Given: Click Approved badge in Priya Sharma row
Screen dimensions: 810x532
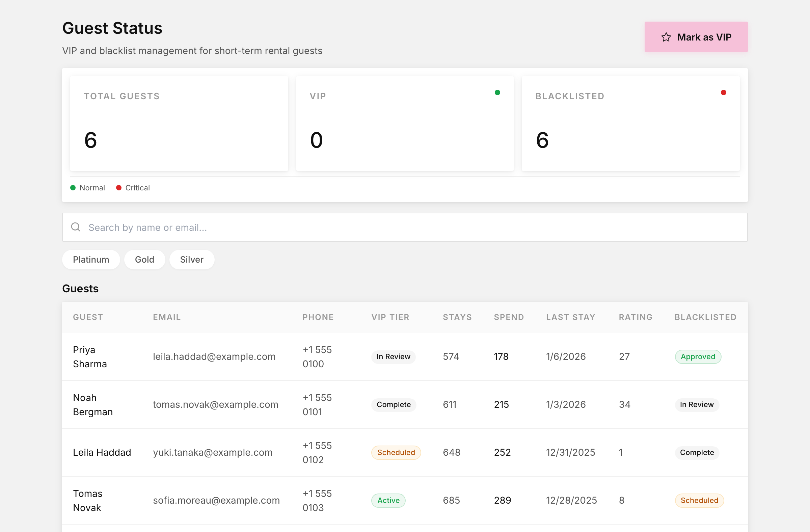Looking at the screenshot, I should (698, 357).
